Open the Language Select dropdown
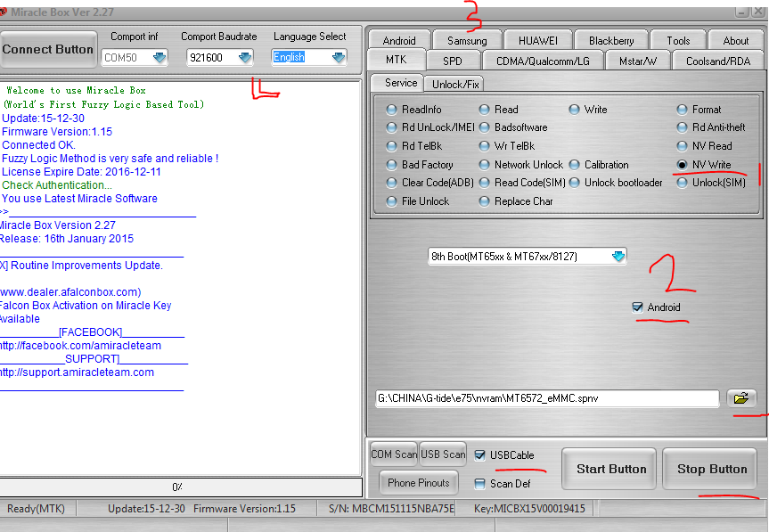769x532 pixels. point(339,58)
